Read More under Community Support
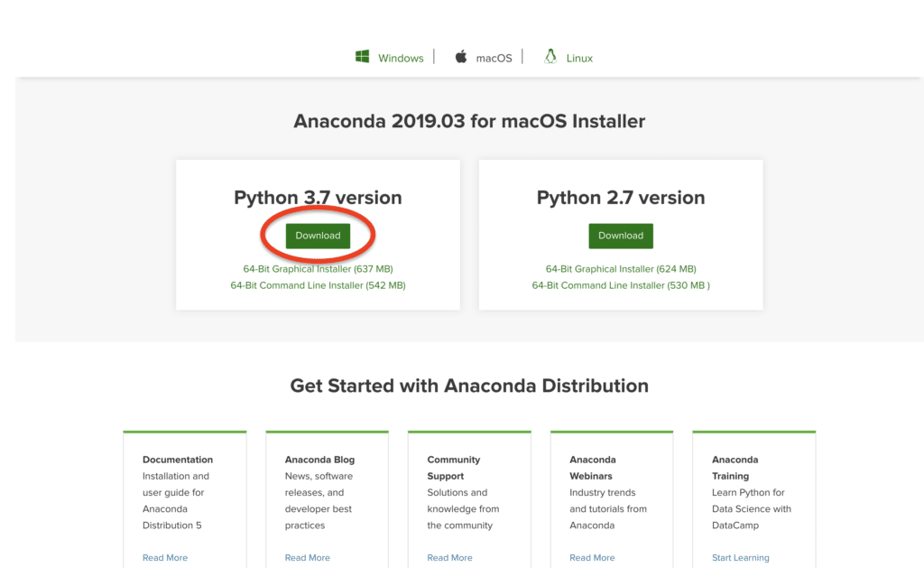This screenshot has width=924, height=586. 449,557
